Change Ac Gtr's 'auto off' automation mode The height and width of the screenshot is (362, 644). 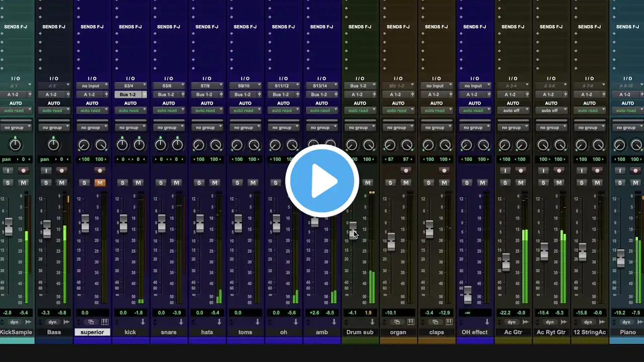[513, 111]
